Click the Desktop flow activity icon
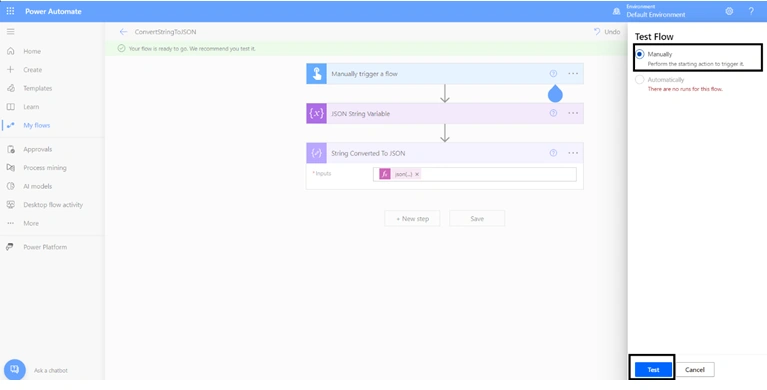This screenshot has height=390, width=767. [10, 205]
